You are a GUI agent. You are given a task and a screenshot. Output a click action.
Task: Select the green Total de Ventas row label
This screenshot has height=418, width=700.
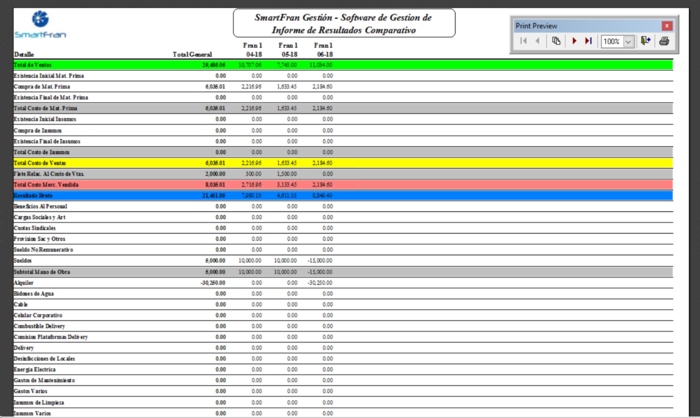click(33, 65)
